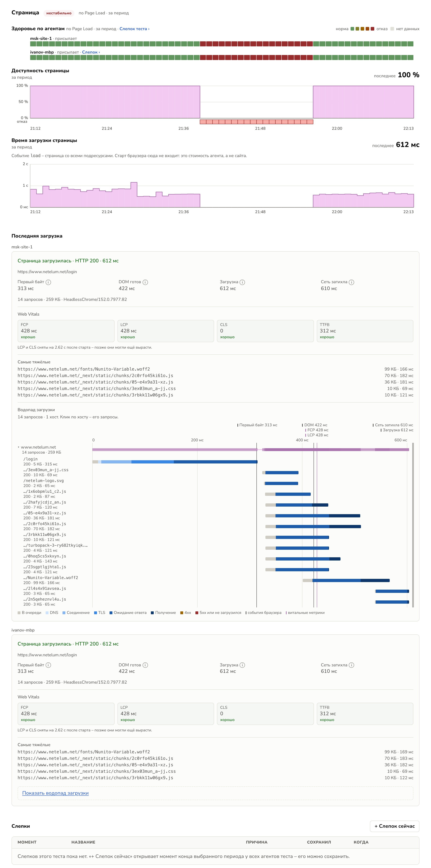Click first red failure cell for msk-site-1
Image resolution: width=431 pixels, height=868 pixels.
coord(203,44)
